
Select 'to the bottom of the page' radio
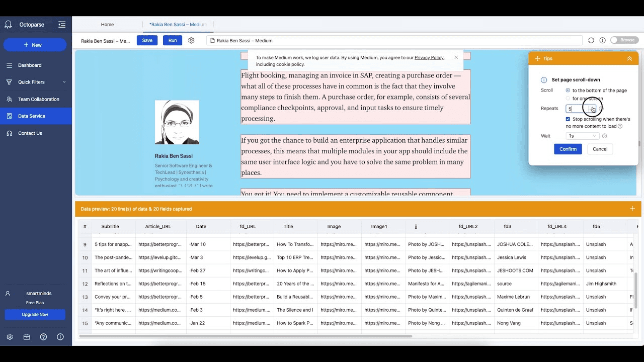click(x=568, y=90)
